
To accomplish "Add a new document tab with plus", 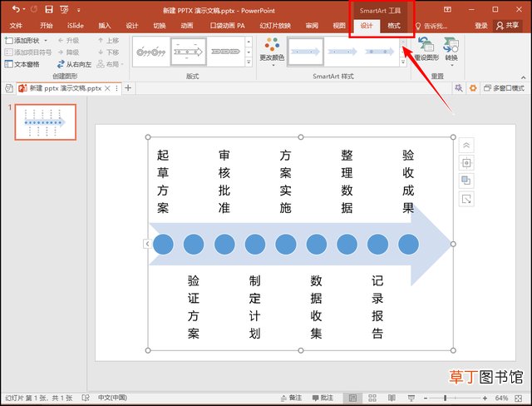I will click(128, 88).
